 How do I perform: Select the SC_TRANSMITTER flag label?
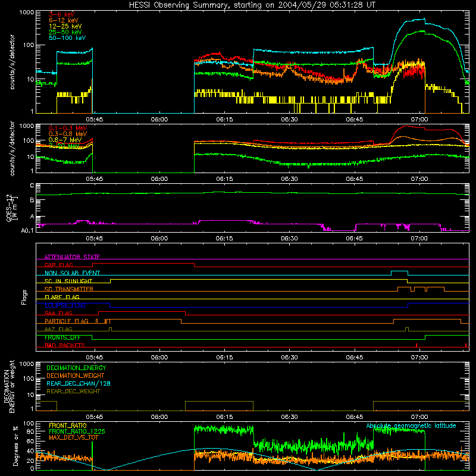tap(69, 289)
